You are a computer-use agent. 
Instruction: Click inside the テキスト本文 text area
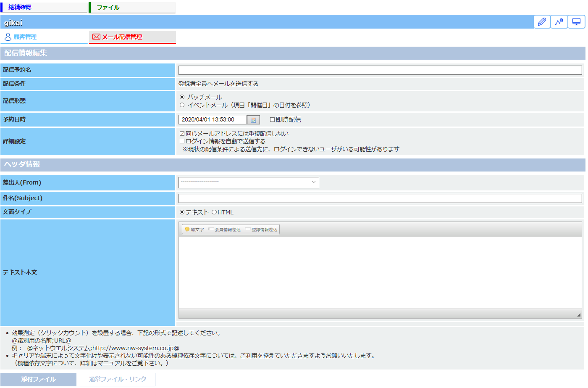tap(380, 273)
